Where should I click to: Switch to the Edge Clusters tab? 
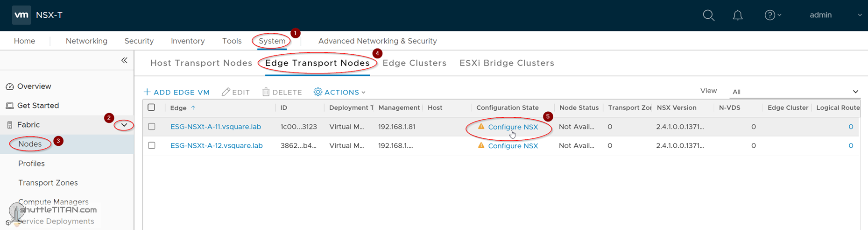tap(414, 63)
